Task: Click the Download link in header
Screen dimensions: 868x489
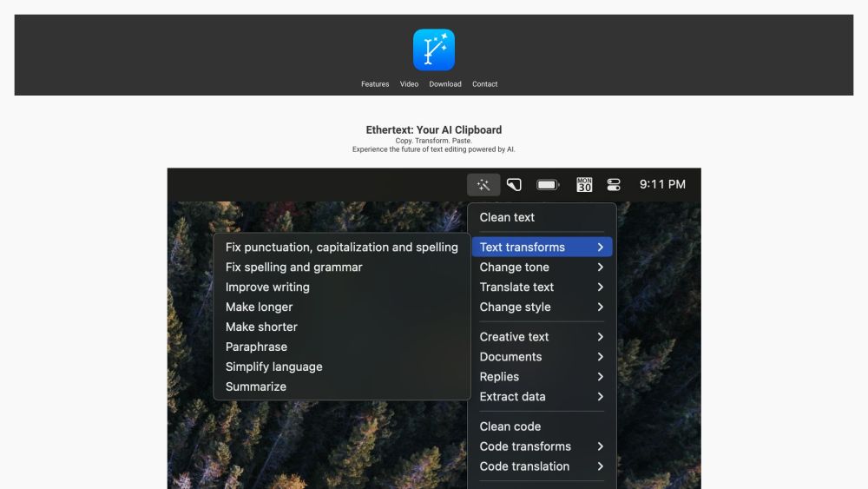Action: pos(445,84)
